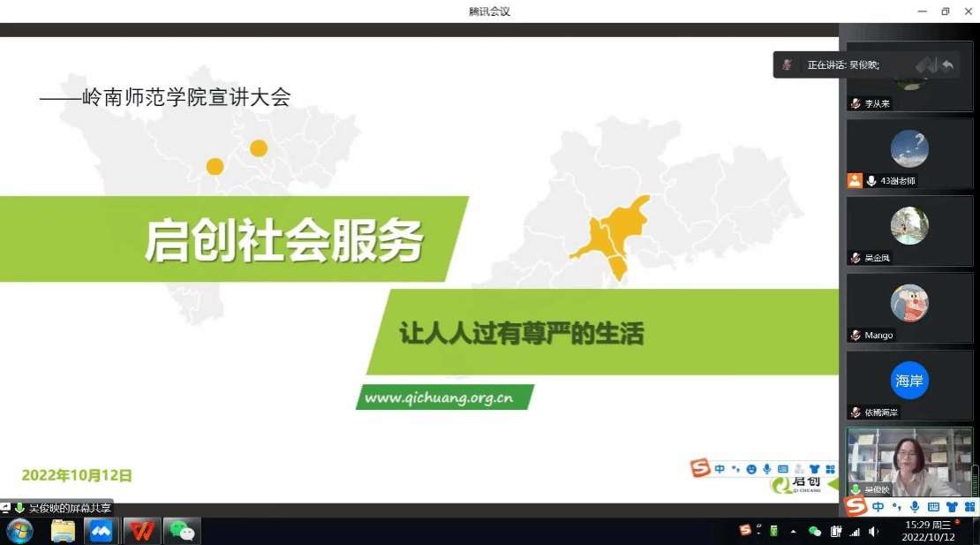This screenshot has height=545, width=980.
Task: Click the screen share icon on the sharing label
Action: (6, 508)
